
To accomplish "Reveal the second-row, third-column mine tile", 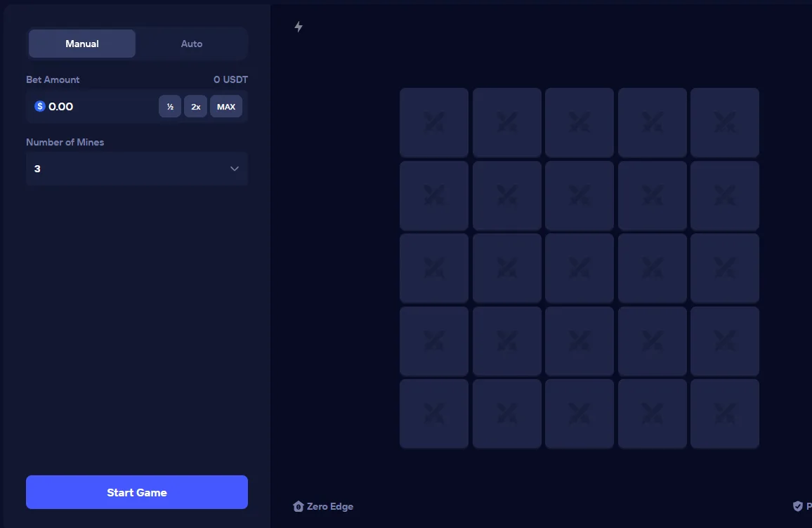I will pyautogui.click(x=579, y=195).
